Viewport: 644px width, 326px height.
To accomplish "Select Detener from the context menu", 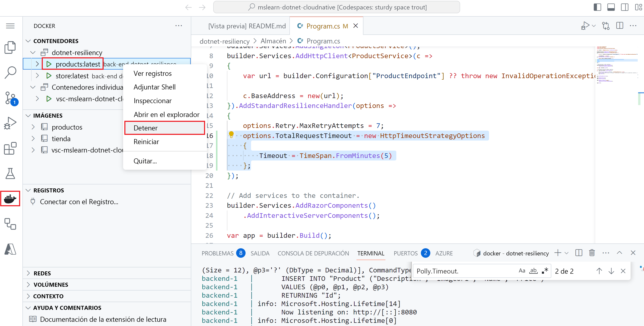I will tap(146, 128).
